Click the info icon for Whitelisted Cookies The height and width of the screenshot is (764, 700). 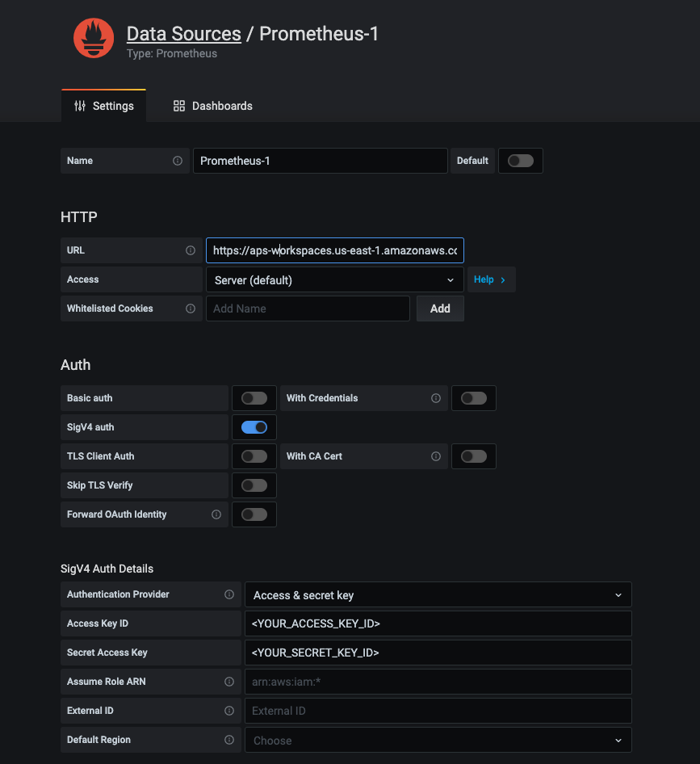click(x=190, y=309)
